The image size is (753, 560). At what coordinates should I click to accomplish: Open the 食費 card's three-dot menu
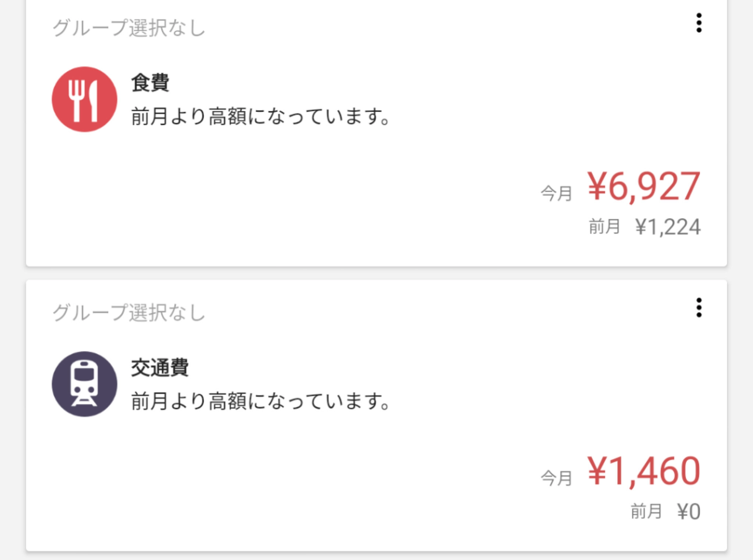point(699,23)
